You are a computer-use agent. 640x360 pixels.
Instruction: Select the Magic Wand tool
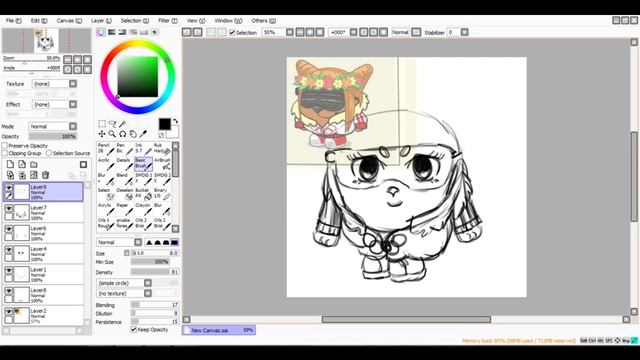pos(122,124)
